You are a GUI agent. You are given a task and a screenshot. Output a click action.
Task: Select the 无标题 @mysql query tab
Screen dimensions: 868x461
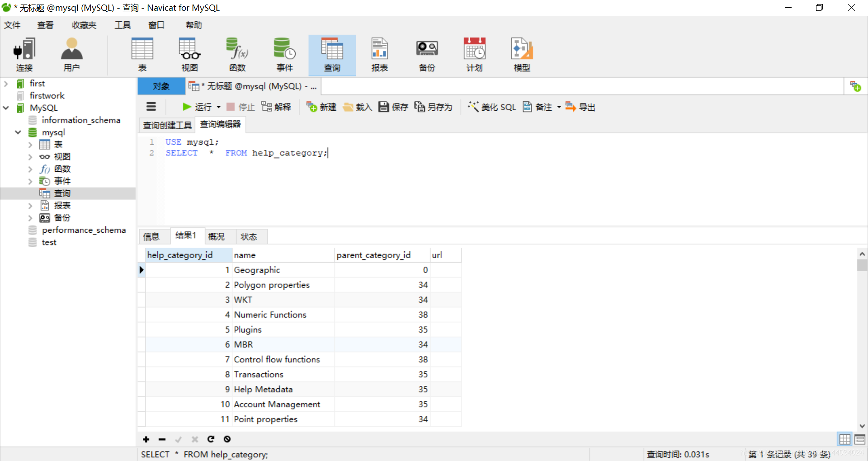(x=253, y=86)
